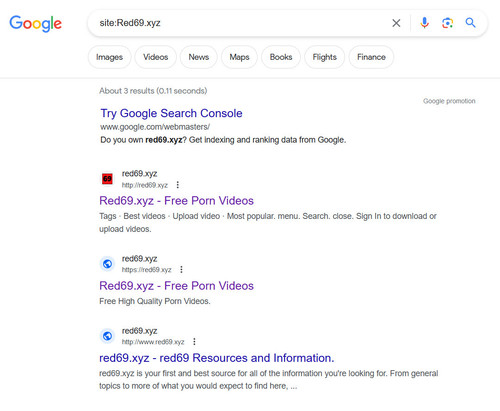Open three-dot menu beside http://red69.xyz
This screenshot has width=500, height=411.
tap(178, 185)
